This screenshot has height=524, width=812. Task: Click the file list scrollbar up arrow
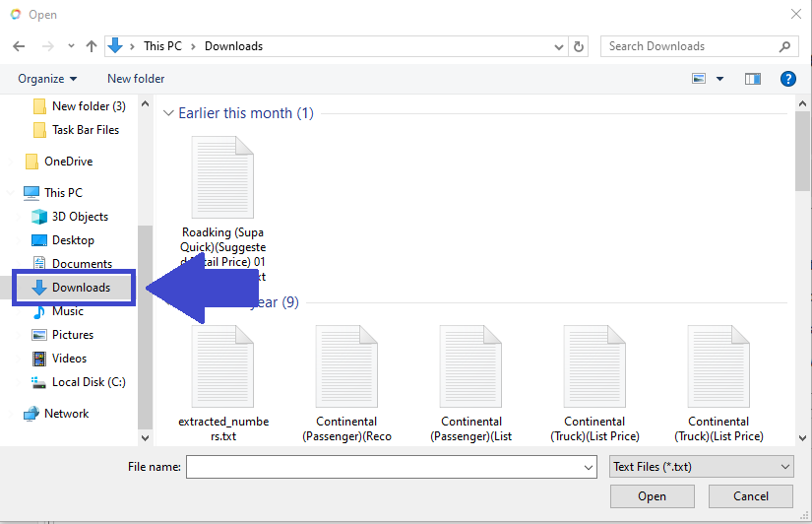pos(803,103)
